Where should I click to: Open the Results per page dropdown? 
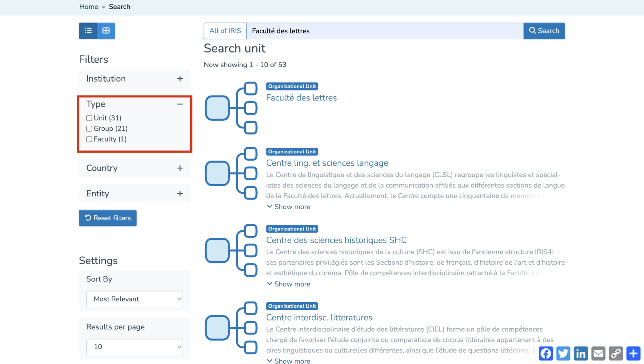click(x=135, y=347)
